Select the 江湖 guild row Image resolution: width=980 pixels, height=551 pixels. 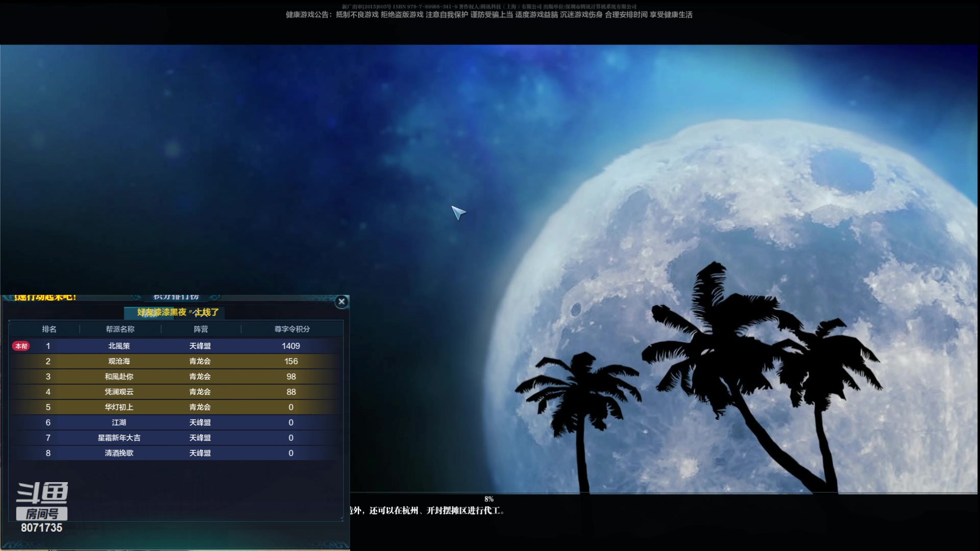click(119, 422)
